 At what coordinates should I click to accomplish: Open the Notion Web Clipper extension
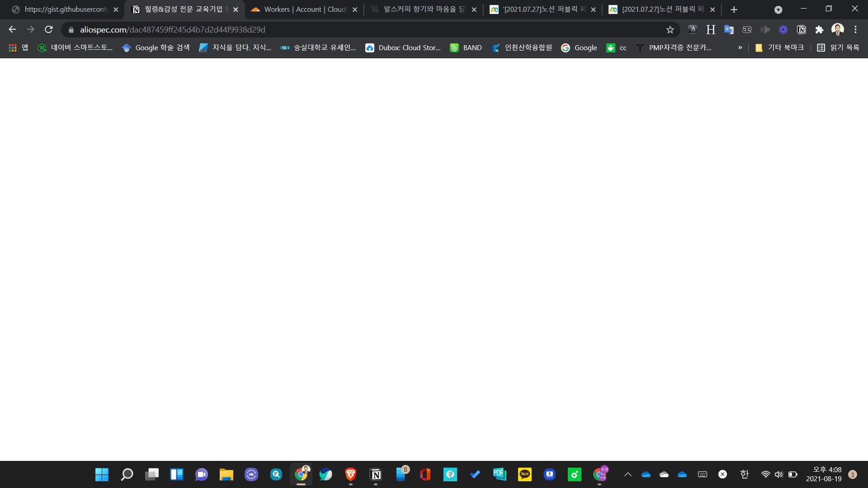click(x=801, y=30)
